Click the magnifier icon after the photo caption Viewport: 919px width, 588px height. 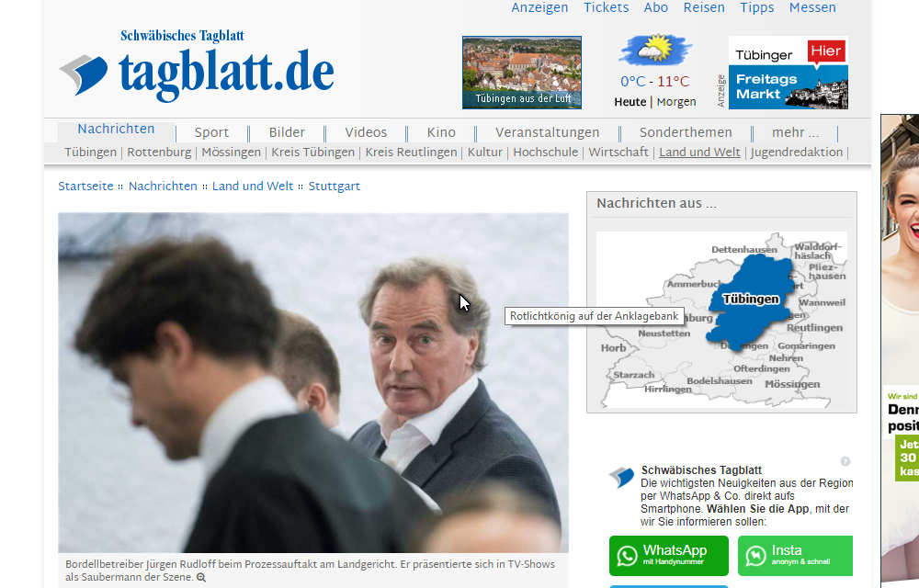click(201, 578)
